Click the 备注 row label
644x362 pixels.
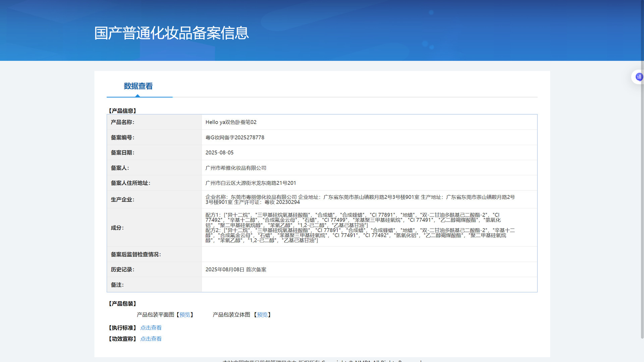117,285
